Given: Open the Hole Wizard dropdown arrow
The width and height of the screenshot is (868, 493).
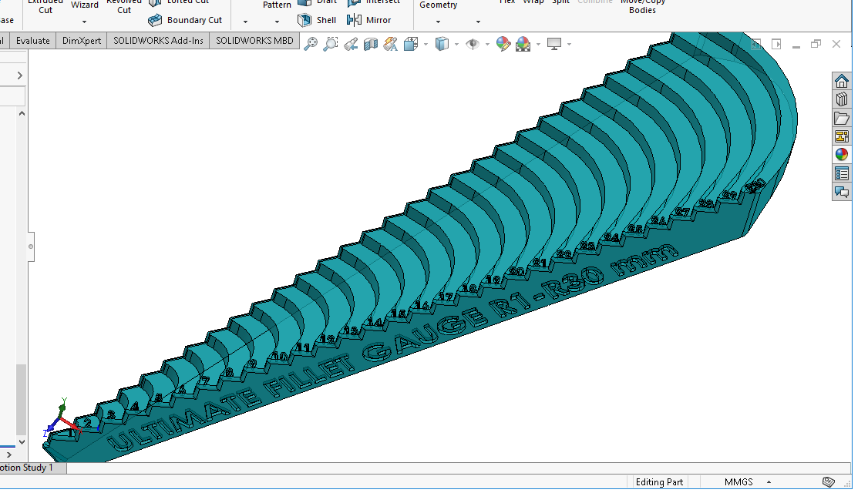Looking at the screenshot, I should pyautogui.click(x=84, y=22).
